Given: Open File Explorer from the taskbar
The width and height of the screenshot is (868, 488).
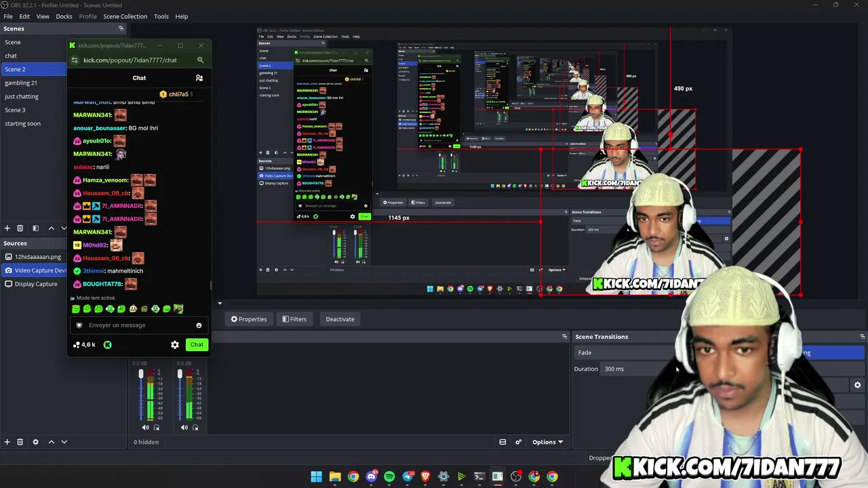Looking at the screenshot, I should point(335,476).
